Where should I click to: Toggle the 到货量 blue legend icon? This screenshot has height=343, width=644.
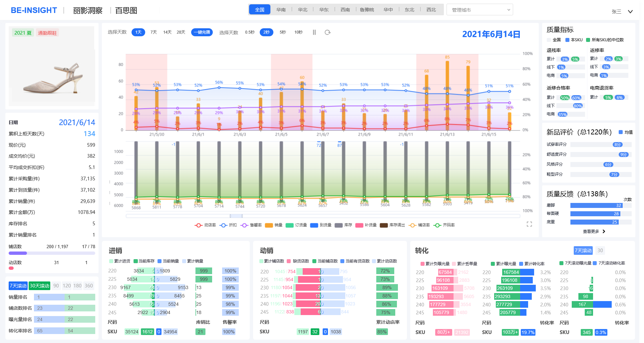coord(314,225)
